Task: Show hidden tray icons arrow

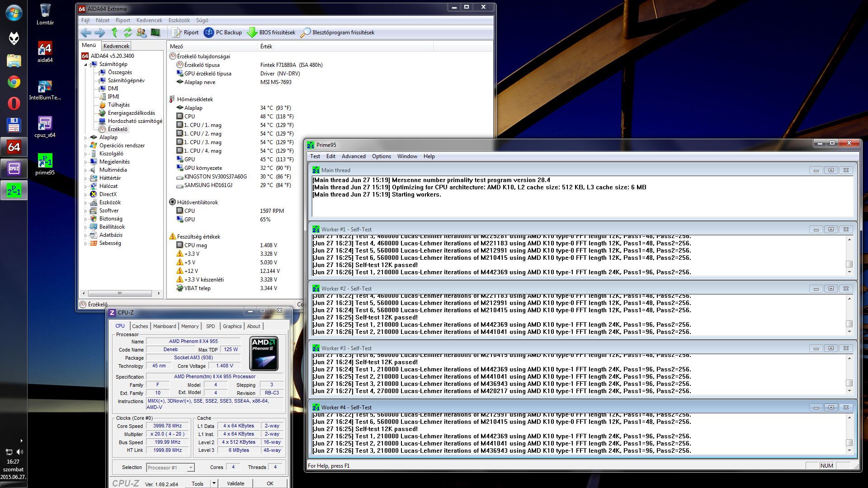Action: coord(21,441)
